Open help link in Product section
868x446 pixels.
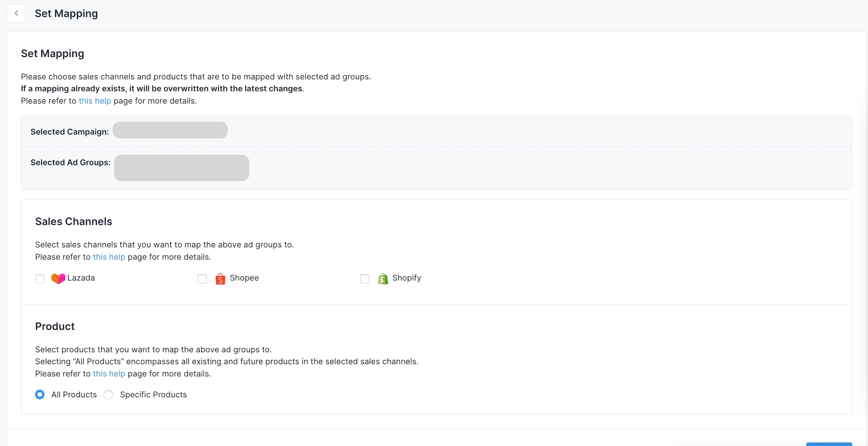click(109, 373)
